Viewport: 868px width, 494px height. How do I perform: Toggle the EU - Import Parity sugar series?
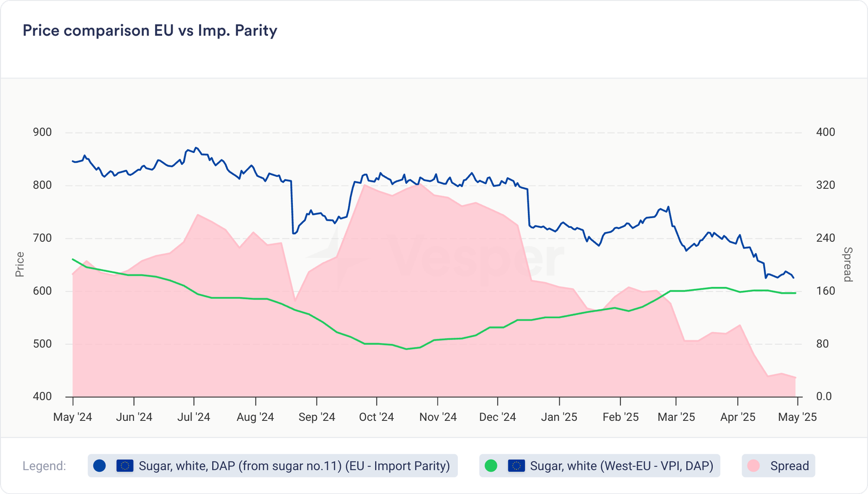point(294,466)
